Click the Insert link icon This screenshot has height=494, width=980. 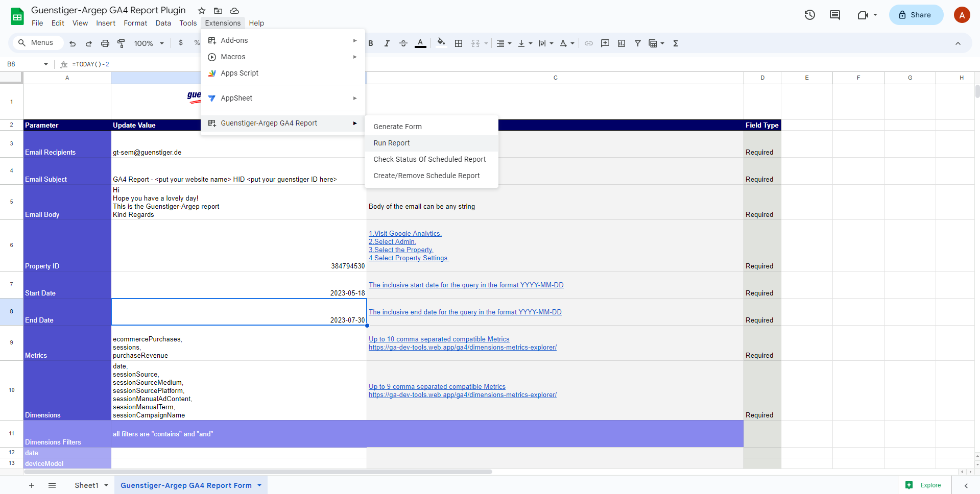tap(589, 43)
